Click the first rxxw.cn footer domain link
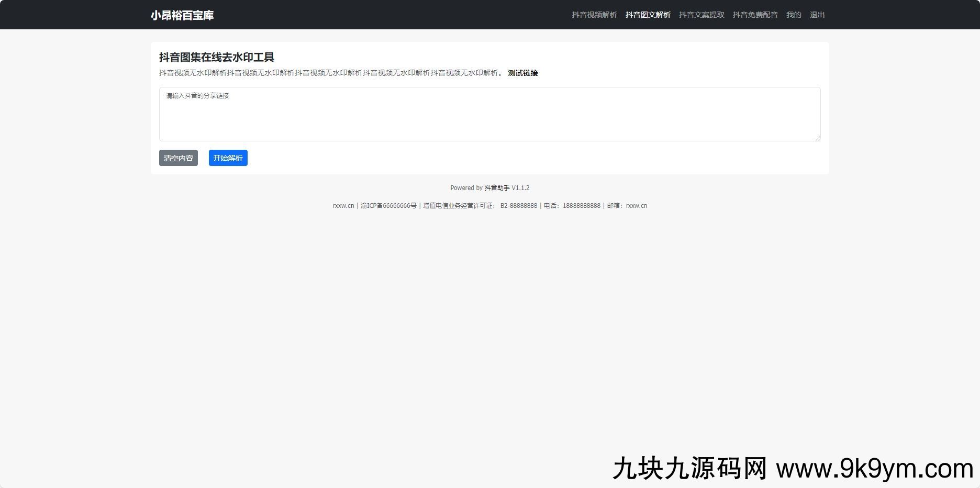Viewport: 980px width, 488px height. [343, 206]
